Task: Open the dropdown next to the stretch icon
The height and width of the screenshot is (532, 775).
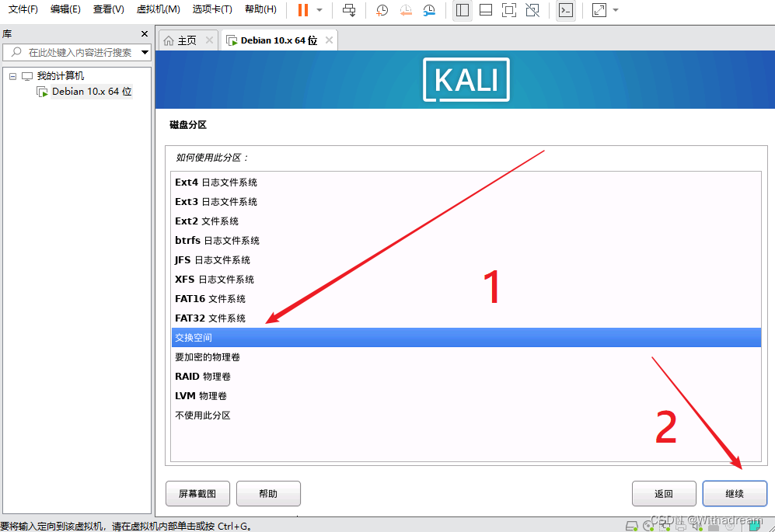Action: (x=616, y=10)
